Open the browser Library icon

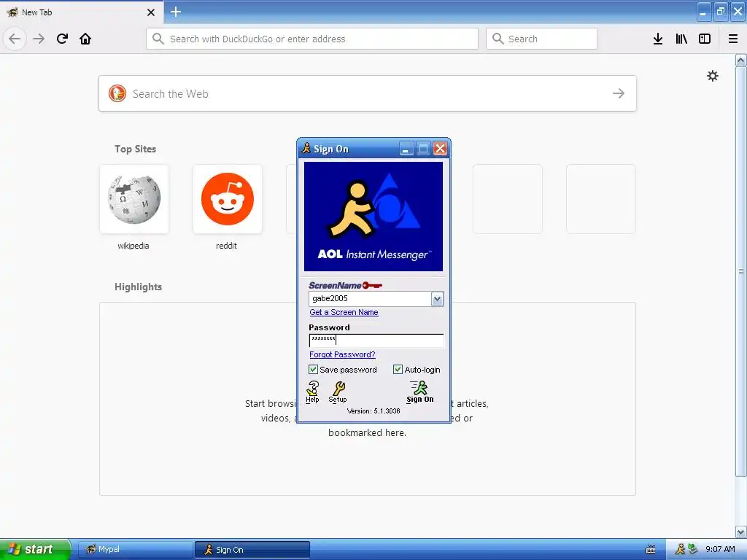coord(681,39)
